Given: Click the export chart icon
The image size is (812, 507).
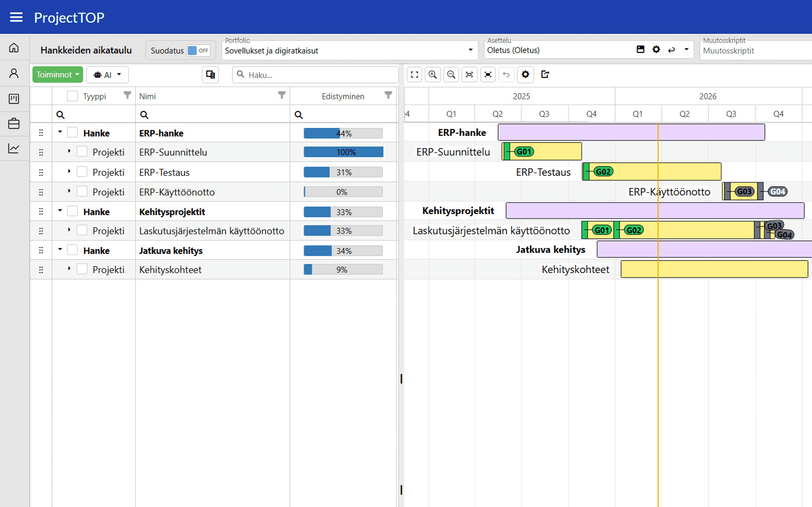Looking at the screenshot, I should point(545,74).
